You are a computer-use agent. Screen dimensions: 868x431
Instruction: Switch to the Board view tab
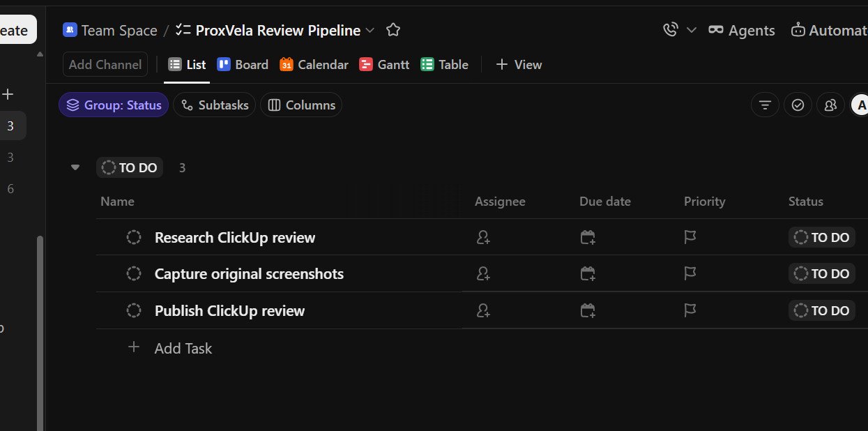243,64
